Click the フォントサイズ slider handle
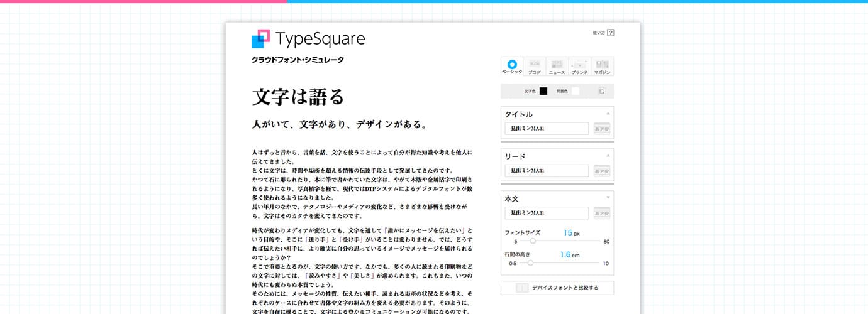 coord(533,241)
